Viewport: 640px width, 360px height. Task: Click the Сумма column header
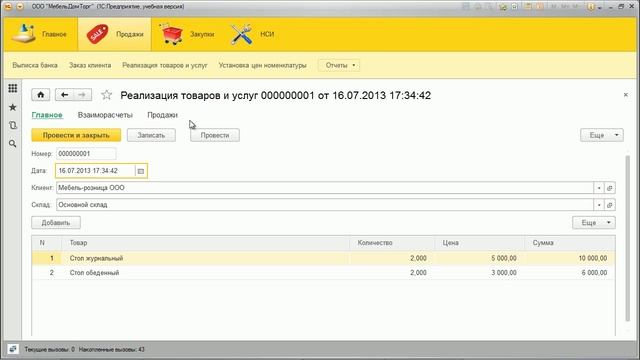[x=570, y=243]
